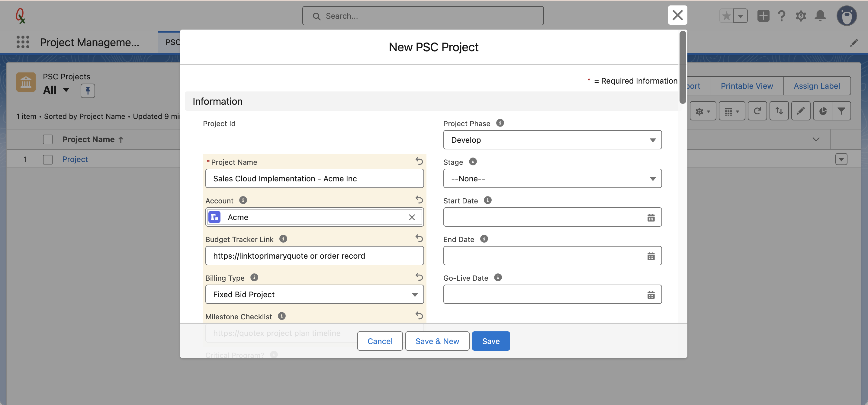This screenshot has width=868, height=405.
Task: Open the setup gear icon in header
Action: [801, 16]
